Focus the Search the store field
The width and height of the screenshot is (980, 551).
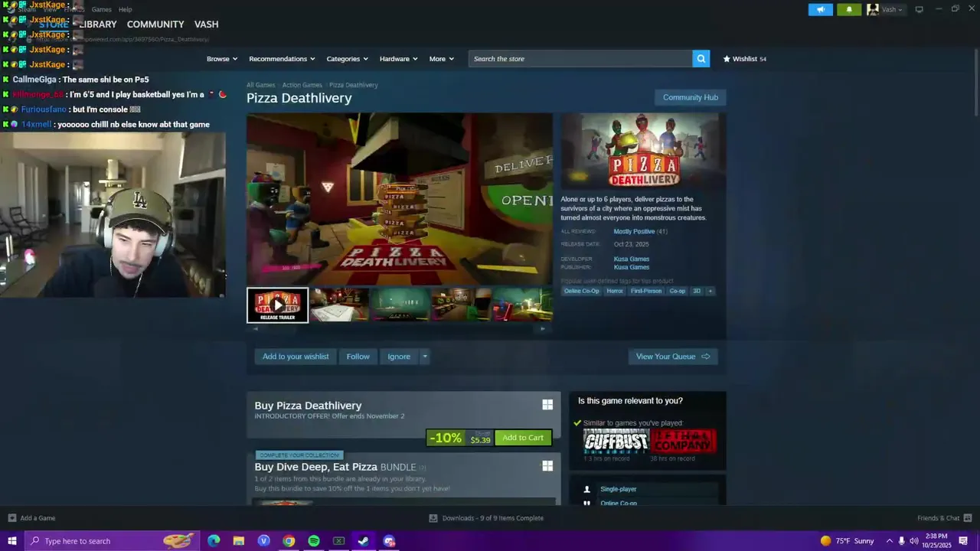click(580, 59)
